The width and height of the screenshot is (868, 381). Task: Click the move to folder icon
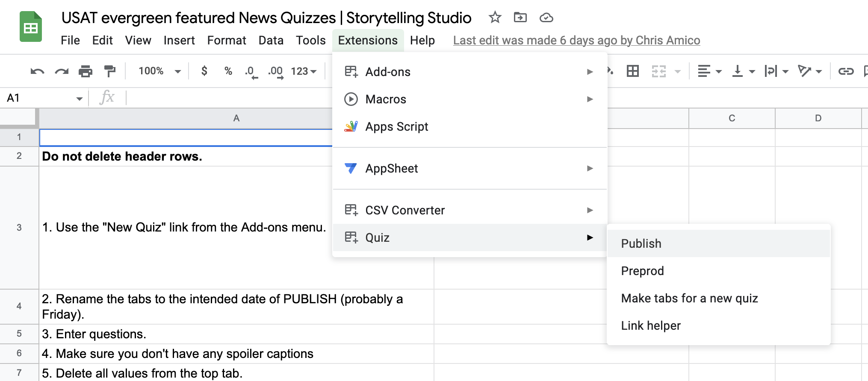520,18
